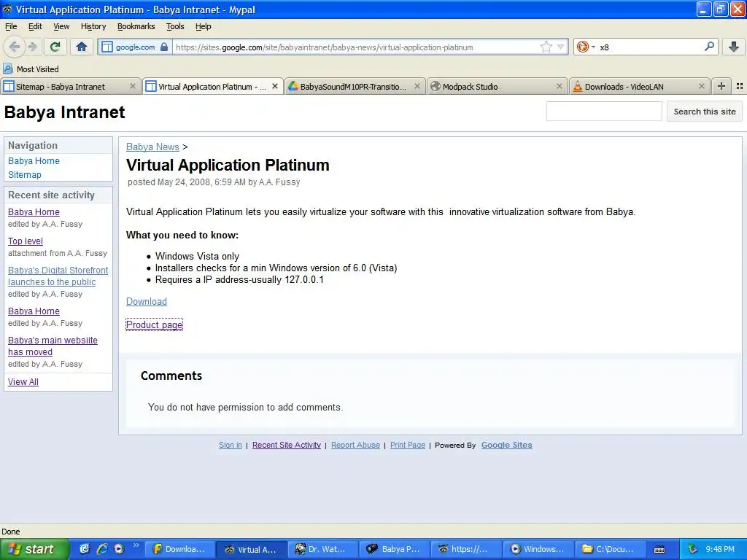Click the Recent site activity heading
747x560 pixels.
pos(52,195)
